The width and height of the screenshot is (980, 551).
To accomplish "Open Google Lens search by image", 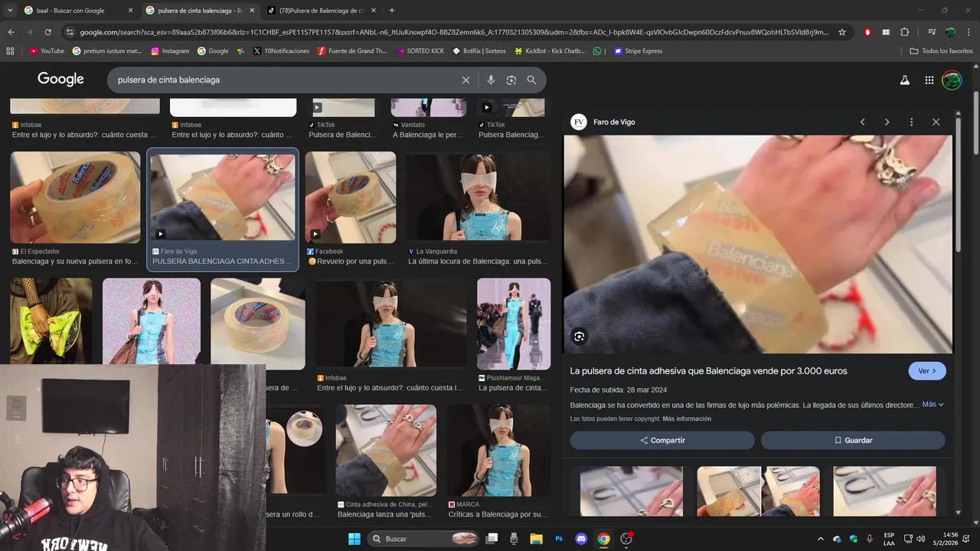I will (x=511, y=80).
